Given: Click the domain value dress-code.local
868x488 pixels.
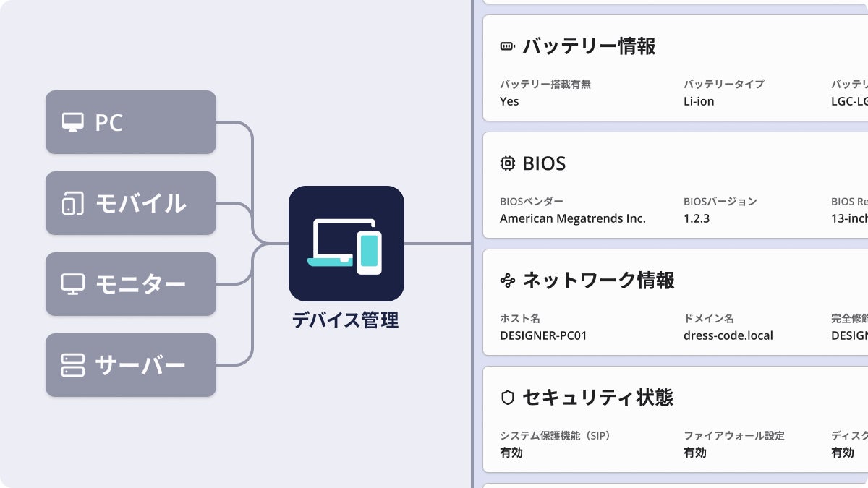Looking at the screenshot, I should (x=728, y=335).
